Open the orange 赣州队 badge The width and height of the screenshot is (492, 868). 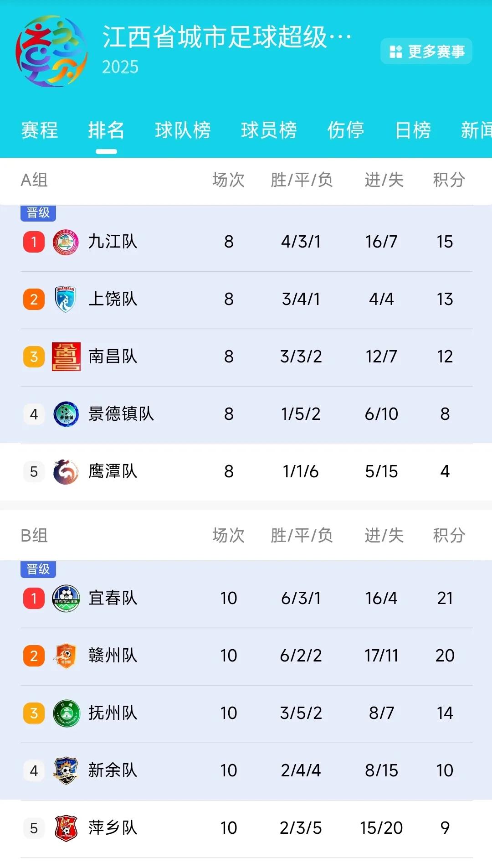[x=66, y=656]
